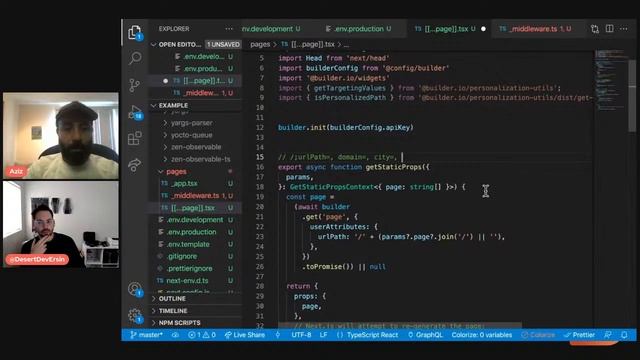The width and height of the screenshot is (640, 360).
Task: Open [[...page]].tsx in pages folder
Action: [193, 208]
